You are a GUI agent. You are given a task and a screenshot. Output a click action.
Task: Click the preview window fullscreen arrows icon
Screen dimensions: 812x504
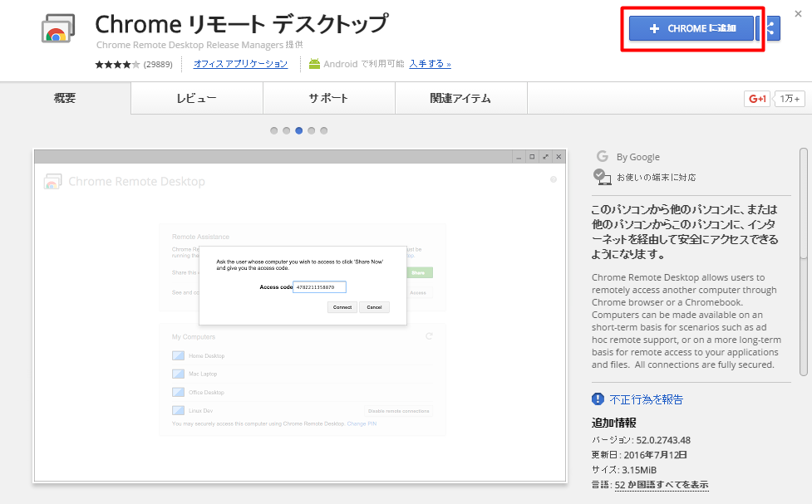(x=545, y=157)
